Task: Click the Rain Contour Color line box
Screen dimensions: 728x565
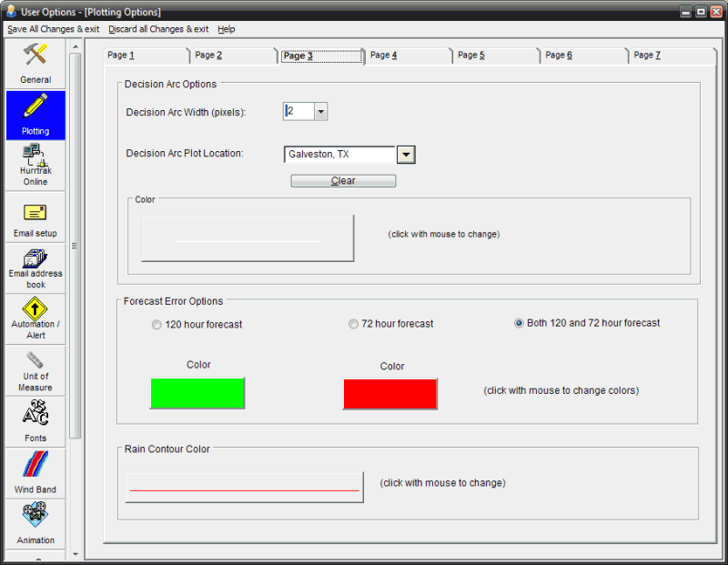Action: (x=244, y=488)
